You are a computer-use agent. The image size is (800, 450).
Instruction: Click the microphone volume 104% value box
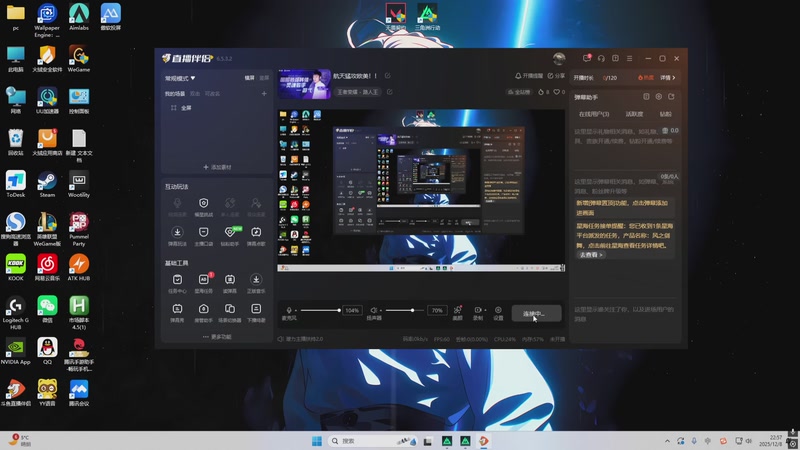tap(352, 310)
